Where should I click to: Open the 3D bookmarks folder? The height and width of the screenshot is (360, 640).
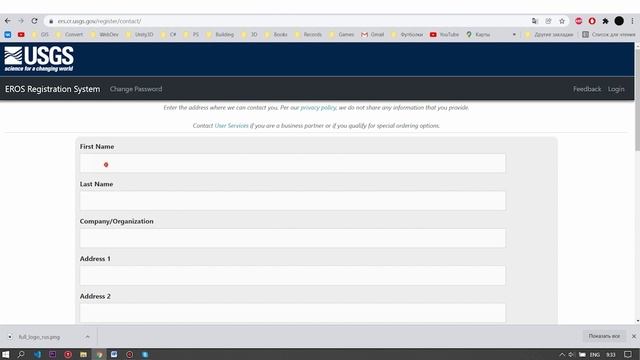click(249, 35)
